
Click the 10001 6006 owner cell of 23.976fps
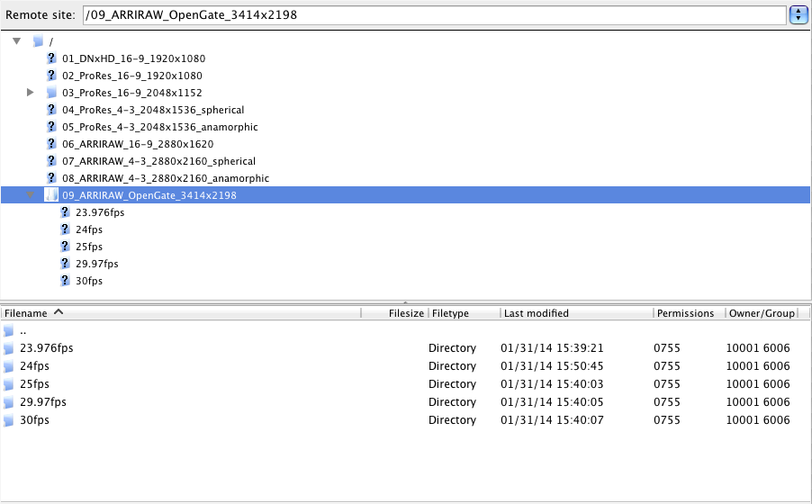coord(758,348)
